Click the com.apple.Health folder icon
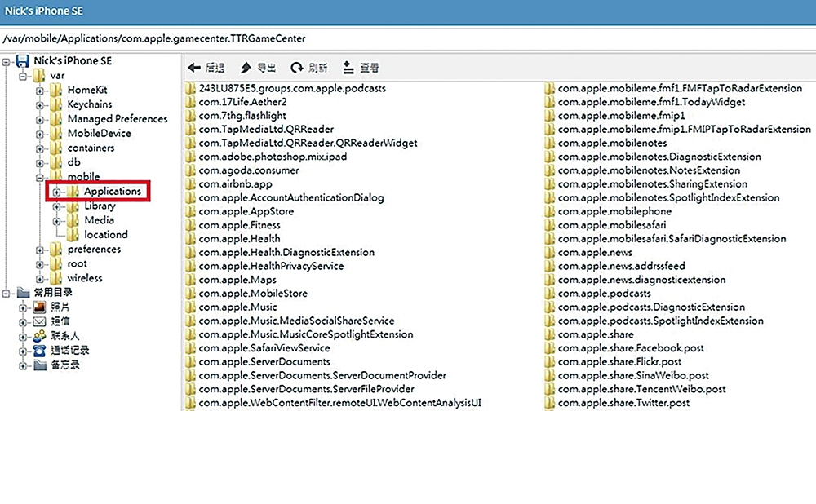This screenshot has height=504, width=816. point(190,239)
